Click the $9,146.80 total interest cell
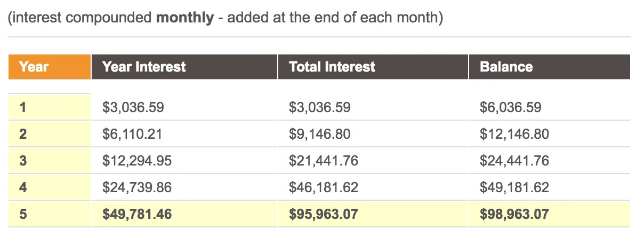 [320, 134]
